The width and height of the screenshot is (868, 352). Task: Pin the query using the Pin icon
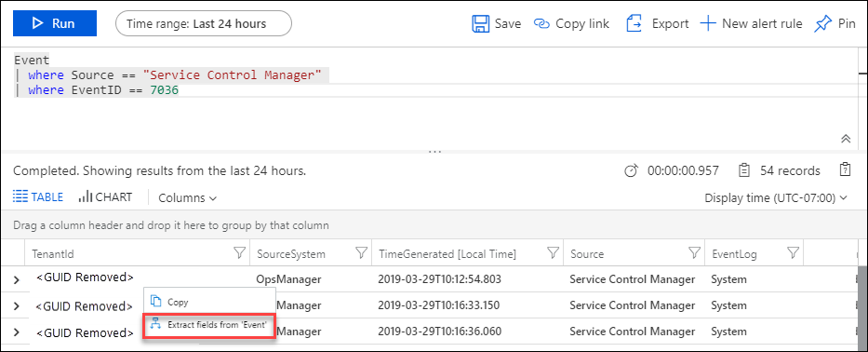click(823, 24)
